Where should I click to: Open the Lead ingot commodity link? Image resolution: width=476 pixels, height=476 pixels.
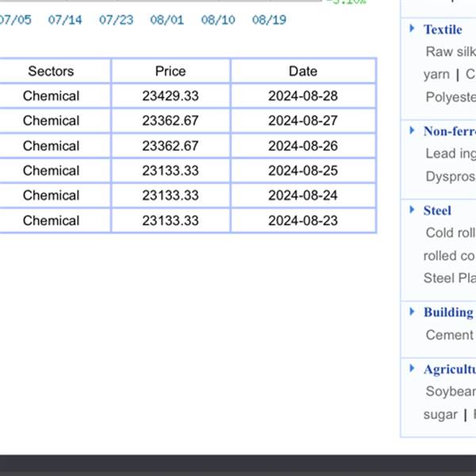coord(451,154)
